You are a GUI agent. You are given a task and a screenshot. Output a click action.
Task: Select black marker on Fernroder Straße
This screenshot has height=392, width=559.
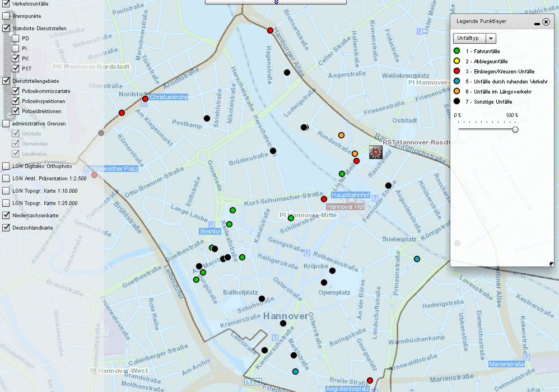point(388,185)
